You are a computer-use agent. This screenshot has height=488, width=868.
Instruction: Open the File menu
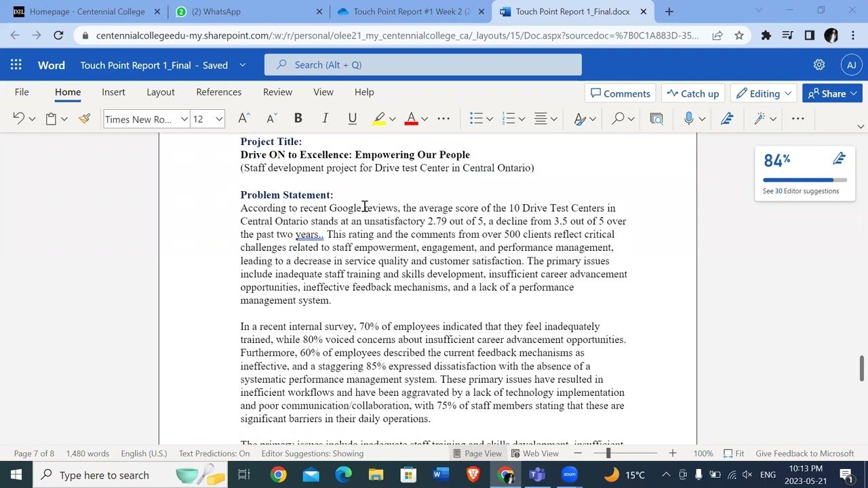(22, 92)
